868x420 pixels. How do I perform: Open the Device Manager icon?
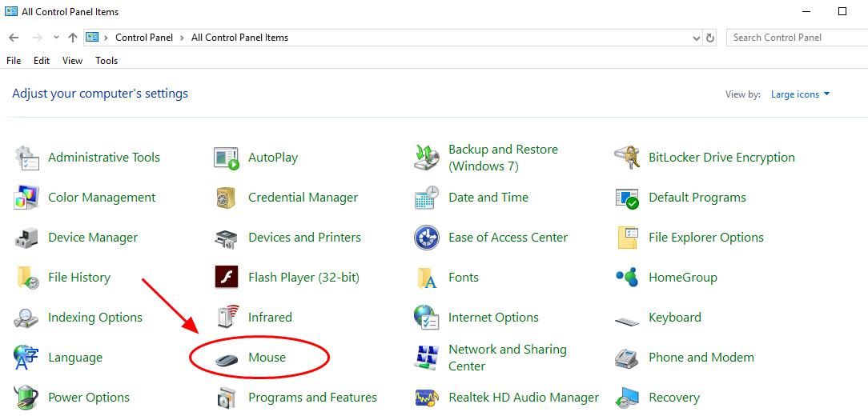[x=26, y=238]
